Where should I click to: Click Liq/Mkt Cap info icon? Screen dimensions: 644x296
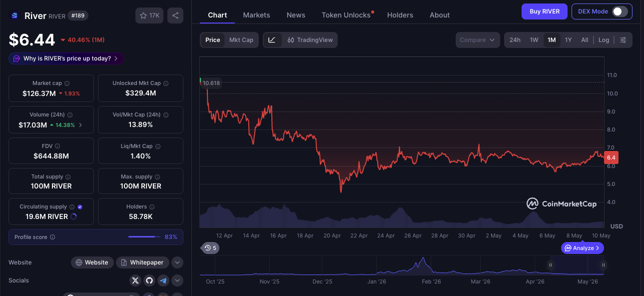157,146
